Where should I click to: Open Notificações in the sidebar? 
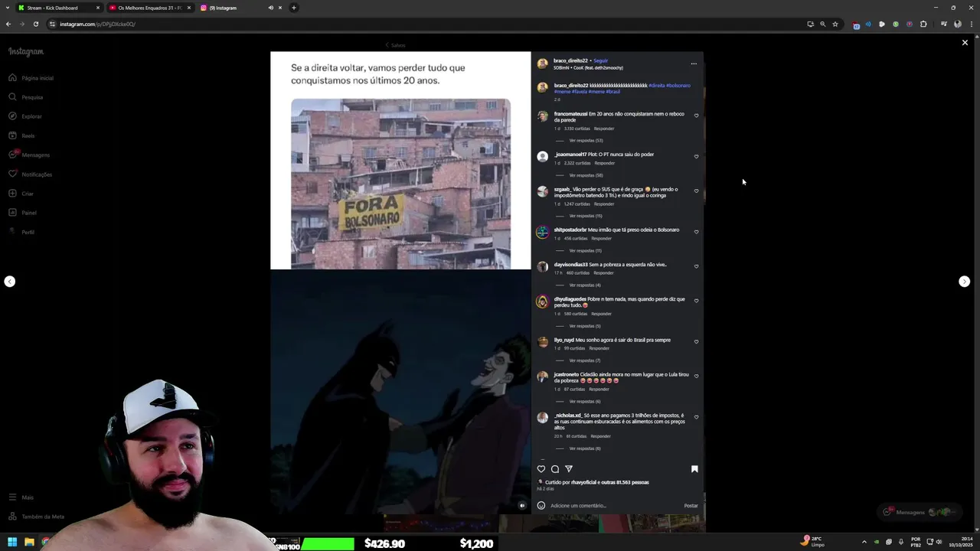click(30, 174)
